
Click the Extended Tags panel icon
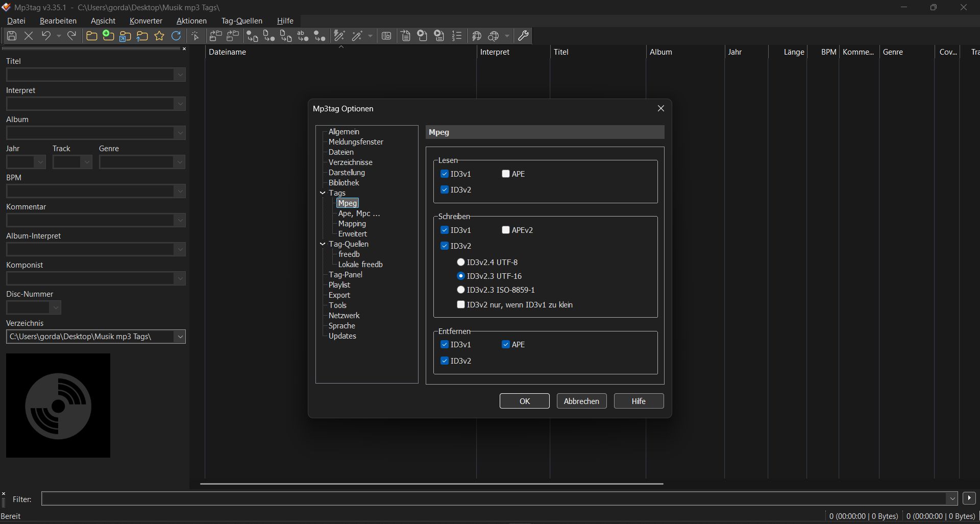[386, 36]
